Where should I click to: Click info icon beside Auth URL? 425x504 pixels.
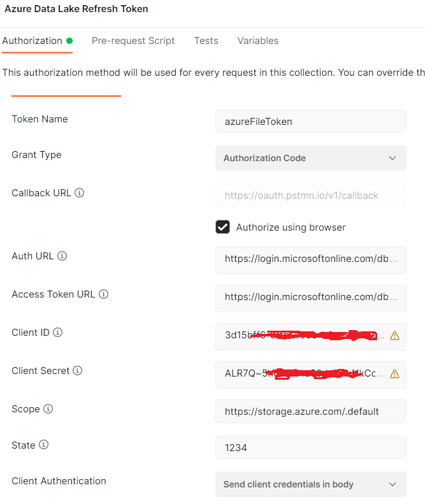62,256
